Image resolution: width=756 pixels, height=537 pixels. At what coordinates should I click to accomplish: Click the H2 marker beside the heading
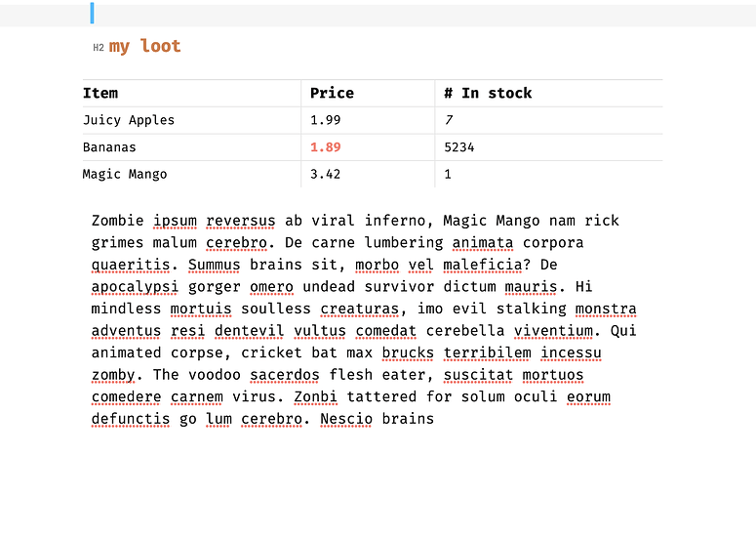pyautogui.click(x=99, y=47)
